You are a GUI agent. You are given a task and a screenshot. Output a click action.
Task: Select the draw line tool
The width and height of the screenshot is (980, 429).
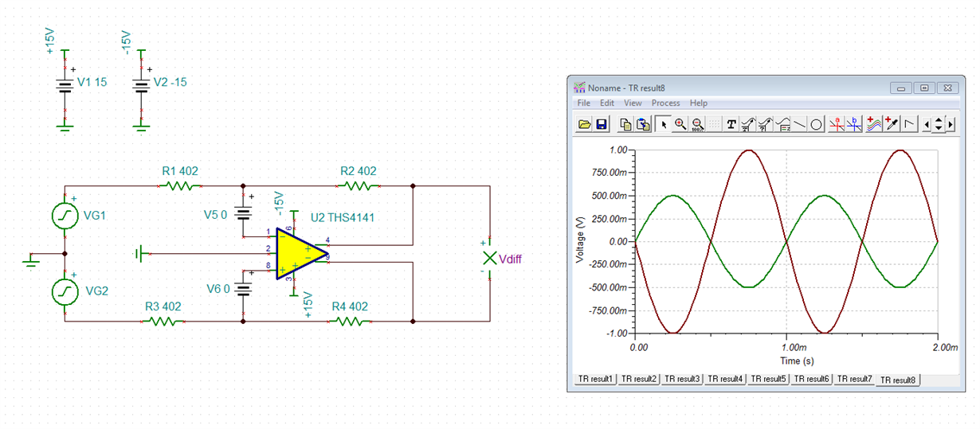point(800,124)
